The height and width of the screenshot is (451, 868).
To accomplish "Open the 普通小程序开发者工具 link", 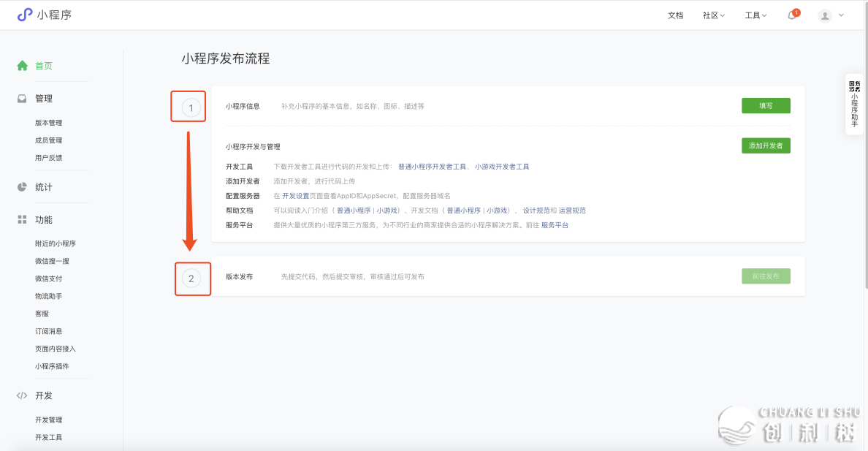I will [432, 167].
